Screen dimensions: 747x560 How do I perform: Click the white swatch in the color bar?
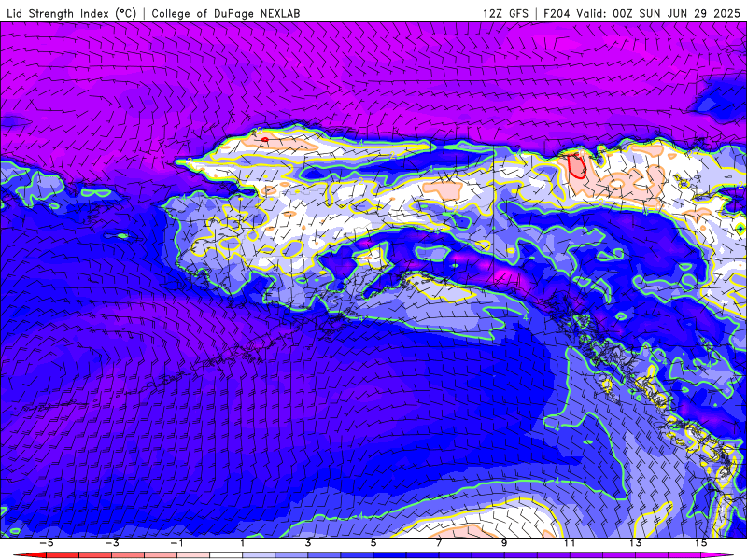point(226,555)
